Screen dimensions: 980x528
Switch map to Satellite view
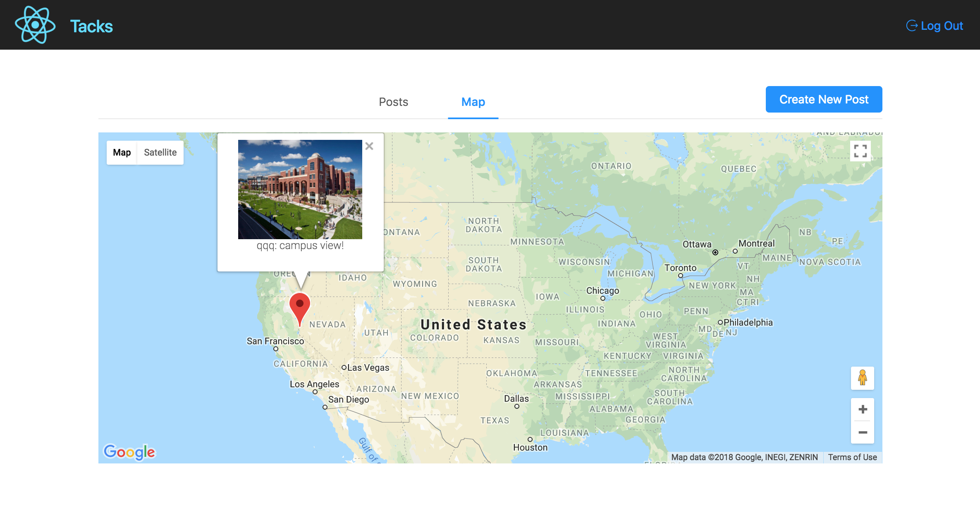coord(160,152)
